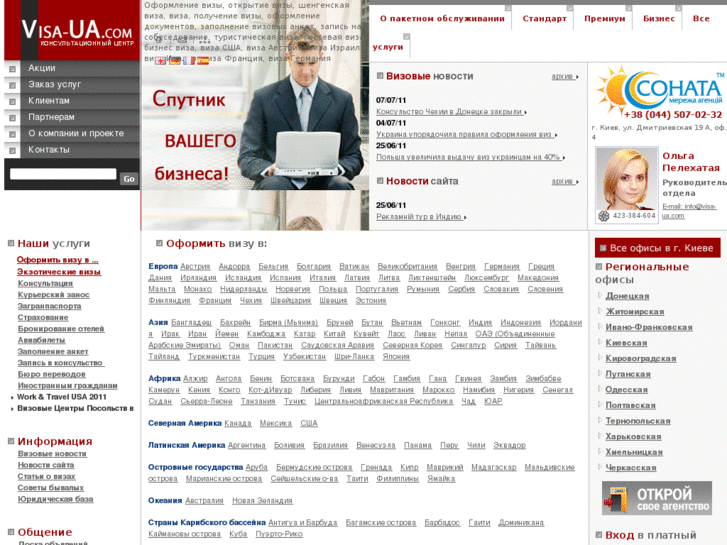Open the Рекламный тур в Индию news

pos(421,217)
